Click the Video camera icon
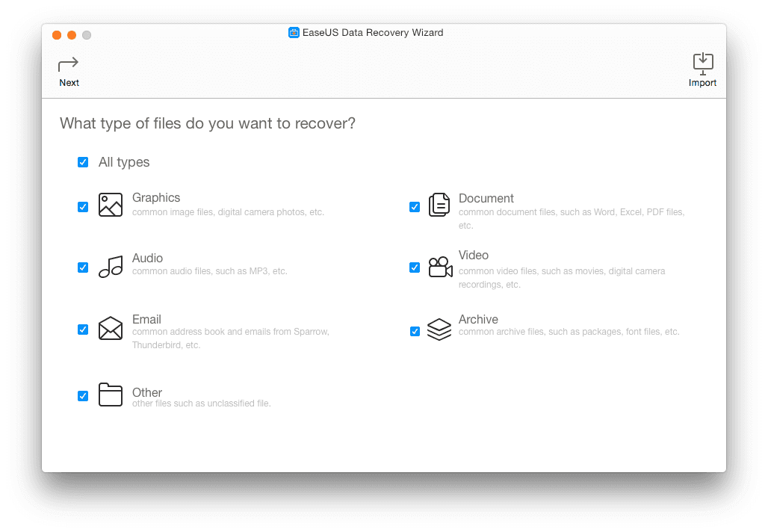Viewport: 768px width, 532px height. [x=440, y=267]
